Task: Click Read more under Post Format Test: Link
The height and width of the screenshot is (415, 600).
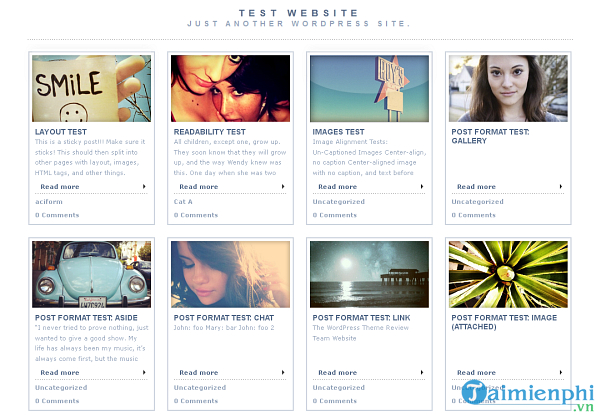Action: (338, 373)
